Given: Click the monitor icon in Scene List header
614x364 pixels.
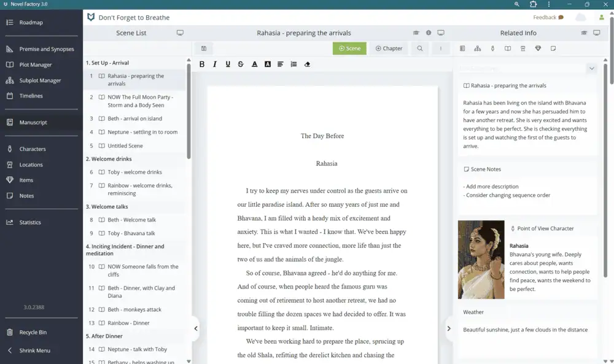Looking at the screenshot, I should 180,33.
